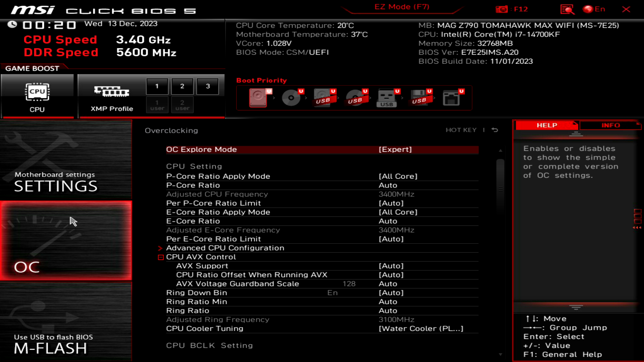
Task: Click the Adjusted CPU Frequency 3400MHz value
Action: tap(396, 194)
